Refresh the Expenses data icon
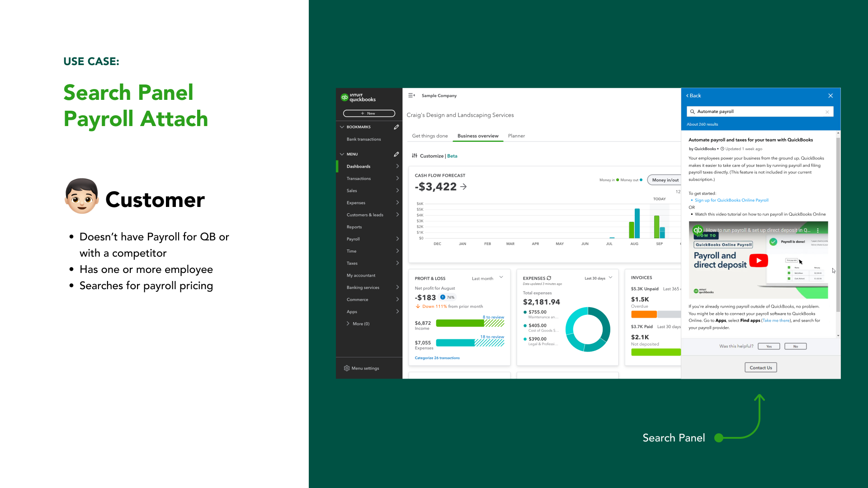The width and height of the screenshot is (868, 488). [x=549, y=278]
